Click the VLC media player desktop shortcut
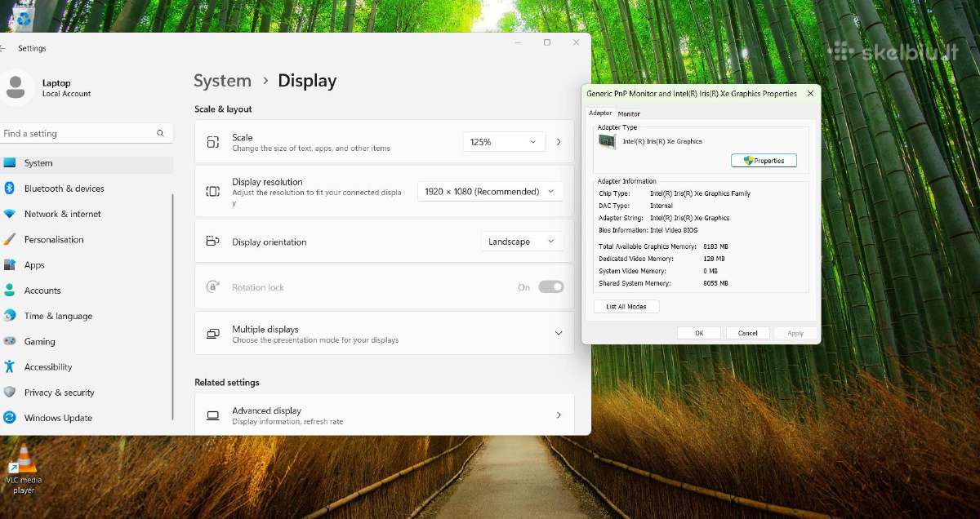 (x=24, y=469)
